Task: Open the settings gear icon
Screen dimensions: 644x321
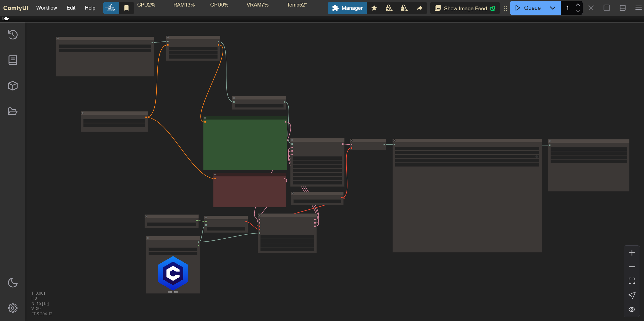Action: pyautogui.click(x=13, y=308)
